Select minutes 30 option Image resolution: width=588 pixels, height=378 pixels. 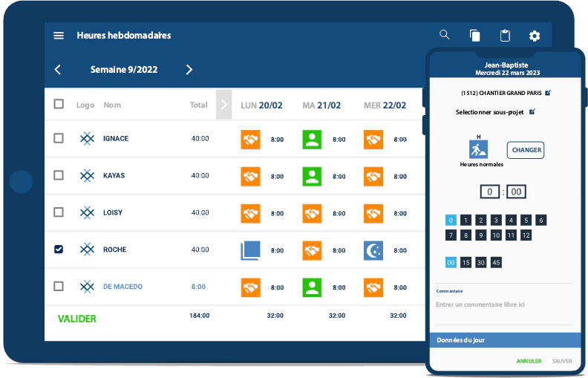[x=481, y=262]
